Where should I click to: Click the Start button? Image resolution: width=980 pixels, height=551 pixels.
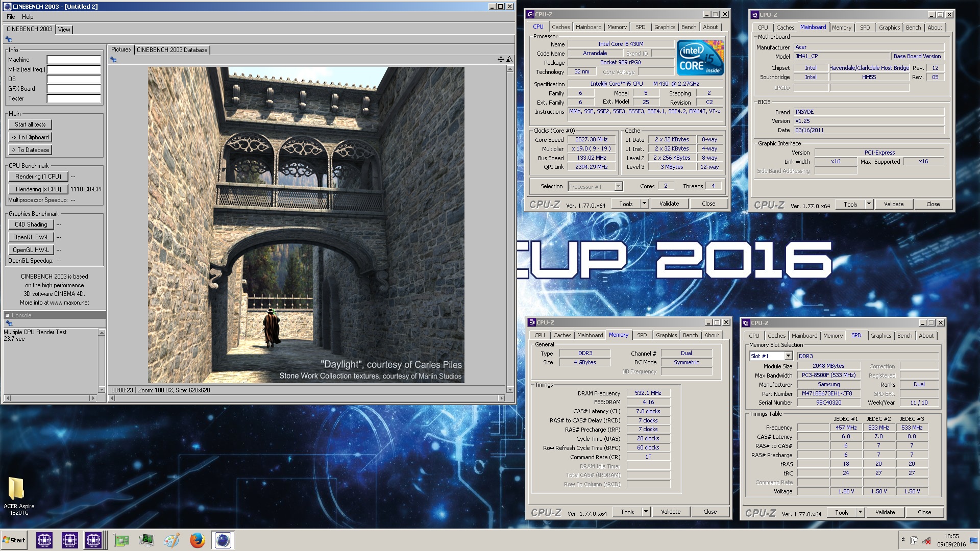pyautogui.click(x=14, y=540)
